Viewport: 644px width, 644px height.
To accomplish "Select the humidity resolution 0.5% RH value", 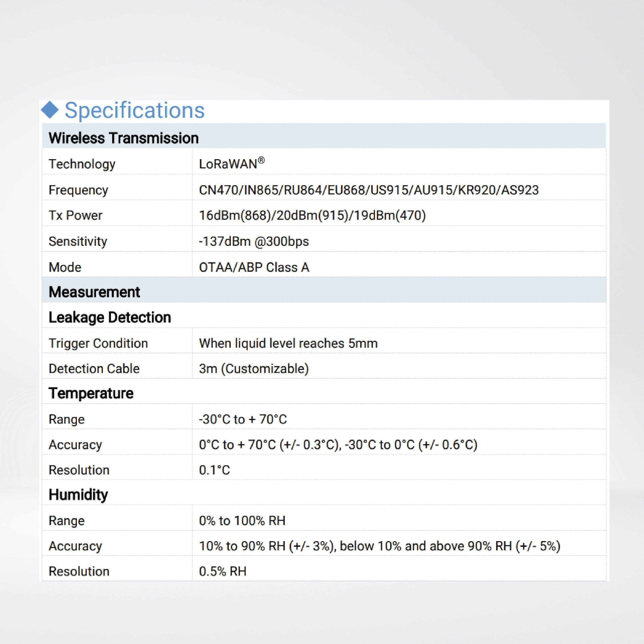I will click(x=222, y=571).
